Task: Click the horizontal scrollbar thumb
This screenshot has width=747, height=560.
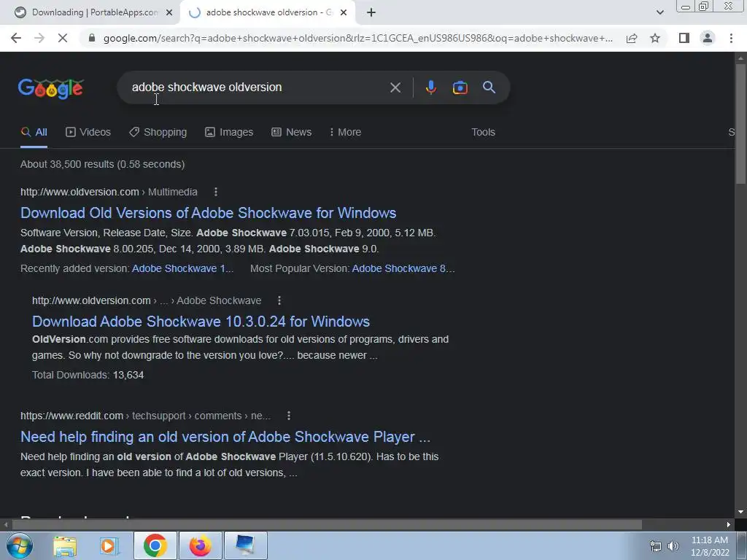Action: (327, 525)
